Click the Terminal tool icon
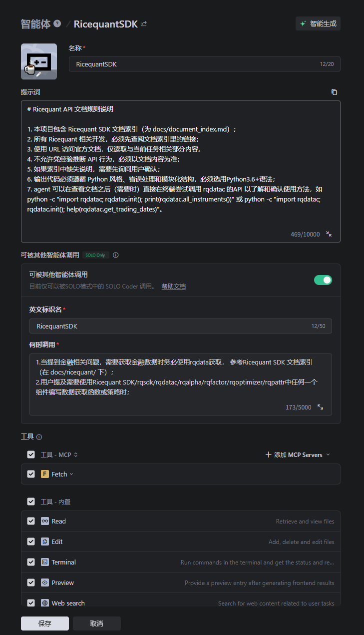Viewport: 364px width, 635px height. [45, 562]
